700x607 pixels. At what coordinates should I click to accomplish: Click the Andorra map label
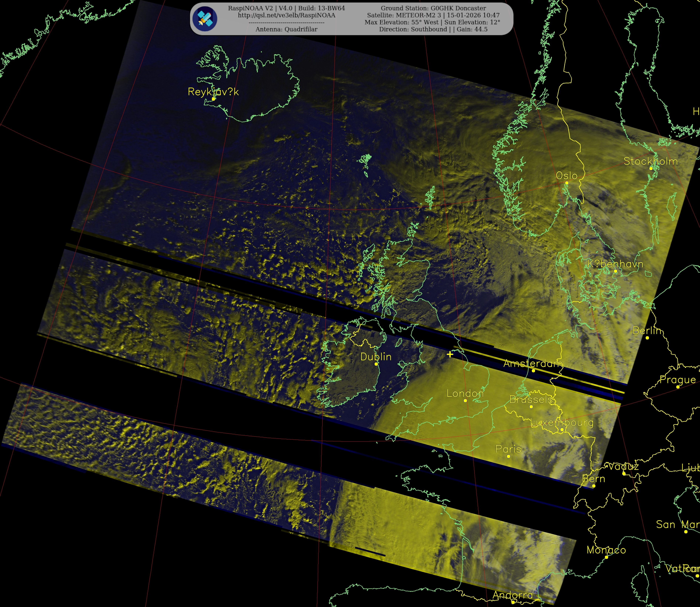coord(512,595)
